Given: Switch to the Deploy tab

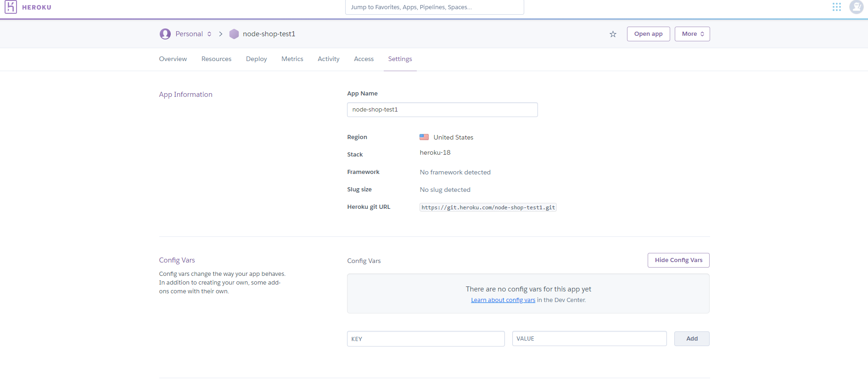Looking at the screenshot, I should point(256,59).
